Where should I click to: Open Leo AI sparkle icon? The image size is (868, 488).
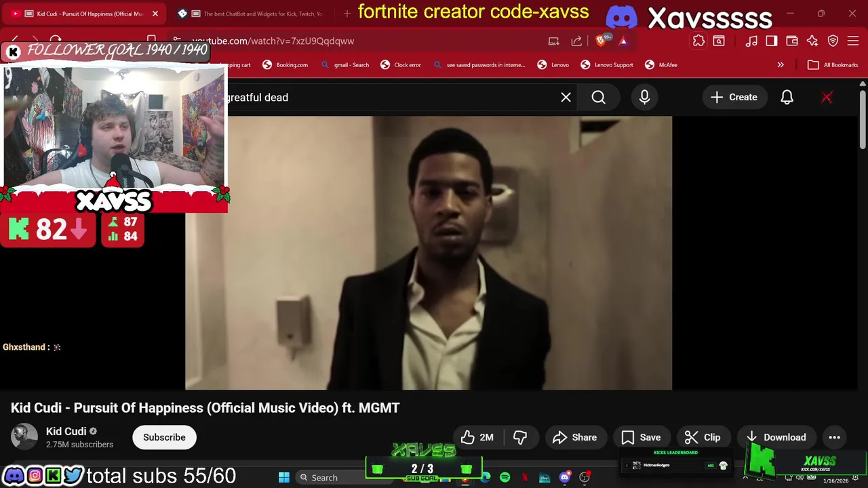tap(812, 41)
